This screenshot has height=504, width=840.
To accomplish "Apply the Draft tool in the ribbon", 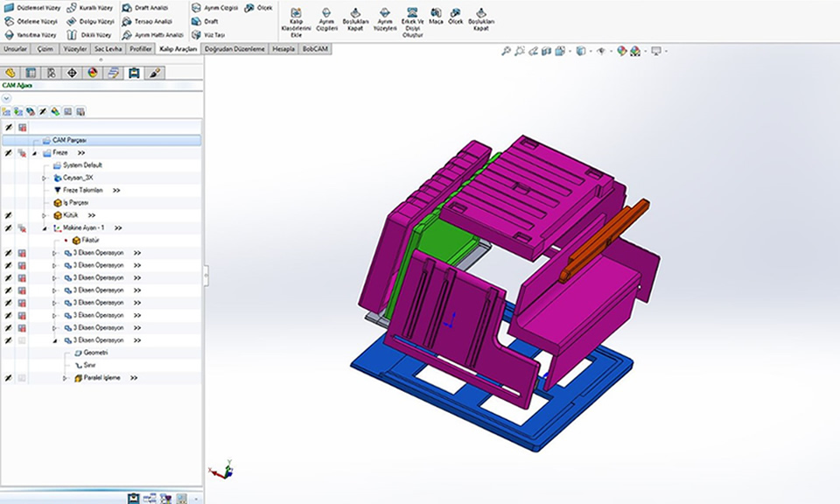I will [205, 21].
